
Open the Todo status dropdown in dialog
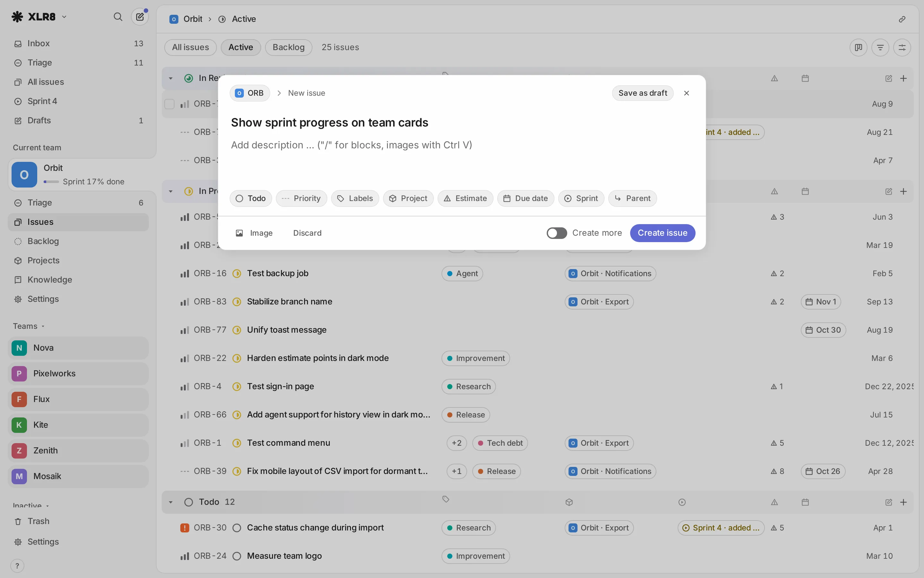coord(251,198)
